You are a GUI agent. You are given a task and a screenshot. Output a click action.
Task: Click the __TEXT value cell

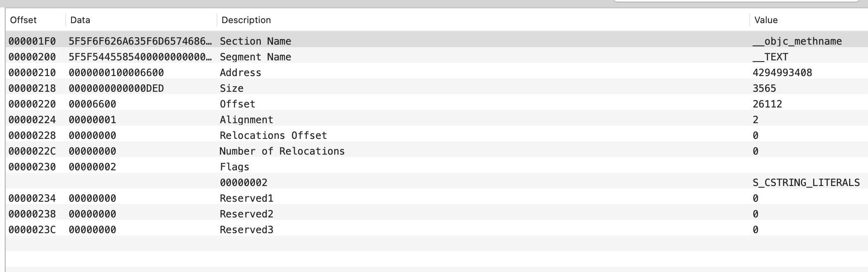point(770,57)
